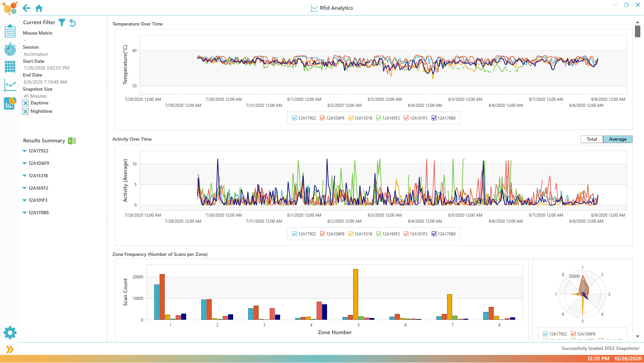The image size is (644, 363).
Task: Export results summary to Excel icon
Action: [72, 141]
